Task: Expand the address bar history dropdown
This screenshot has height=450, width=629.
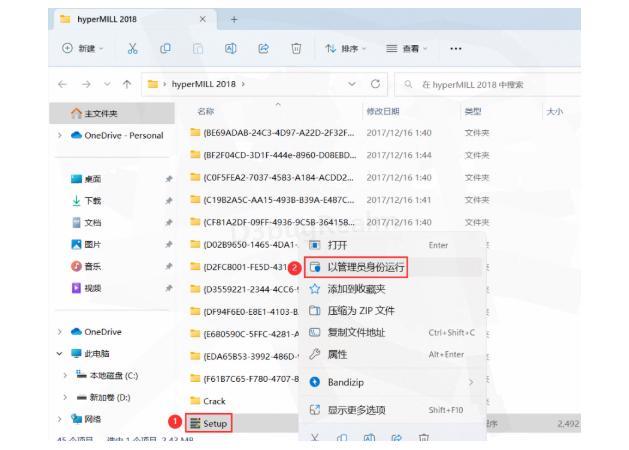Action: point(352,84)
